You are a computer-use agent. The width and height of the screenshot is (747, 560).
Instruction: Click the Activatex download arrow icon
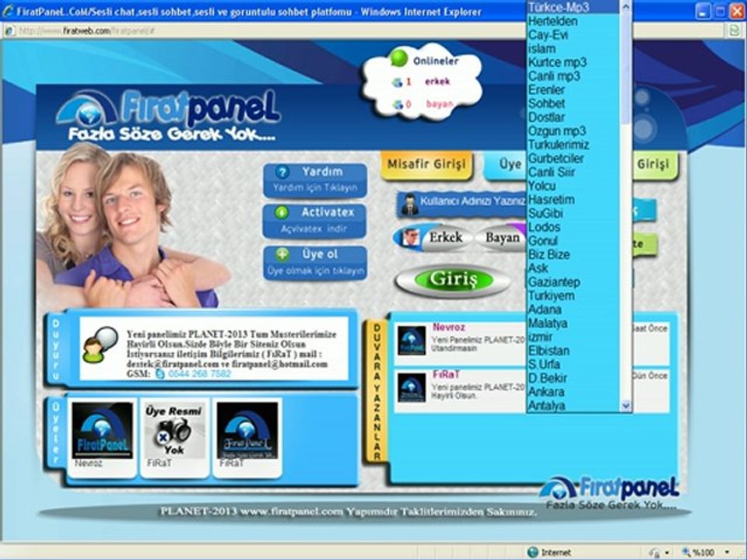(282, 212)
